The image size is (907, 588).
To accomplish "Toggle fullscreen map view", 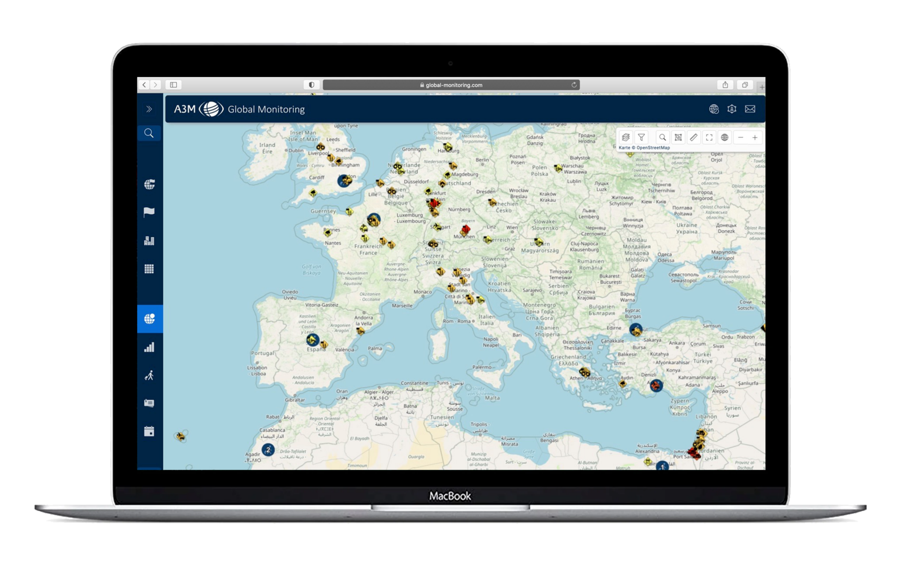I will tap(709, 137).
